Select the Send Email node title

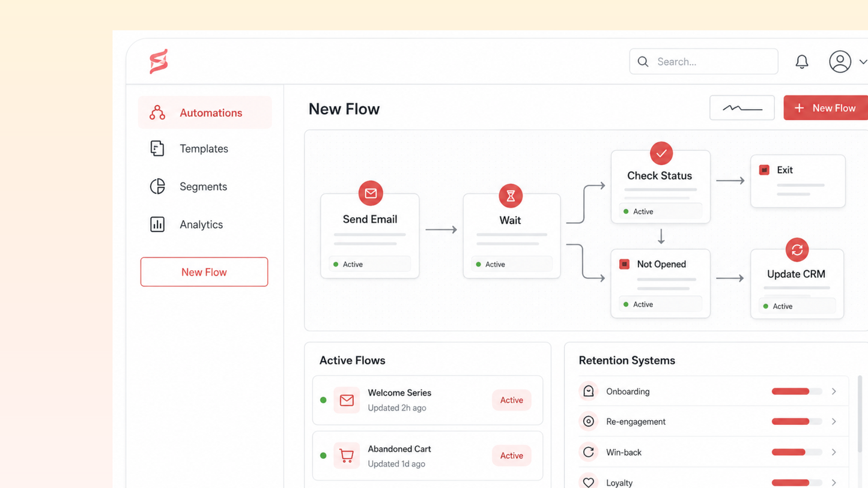370,219
